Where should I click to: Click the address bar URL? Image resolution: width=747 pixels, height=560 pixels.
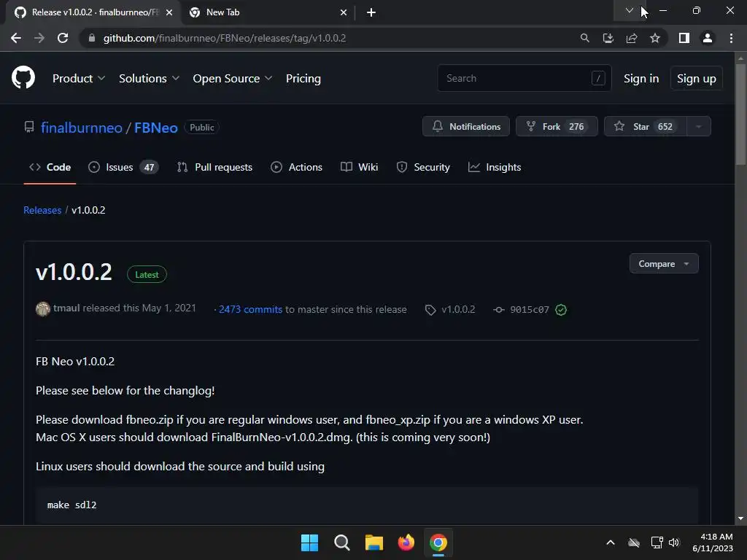tap(225, 38)
